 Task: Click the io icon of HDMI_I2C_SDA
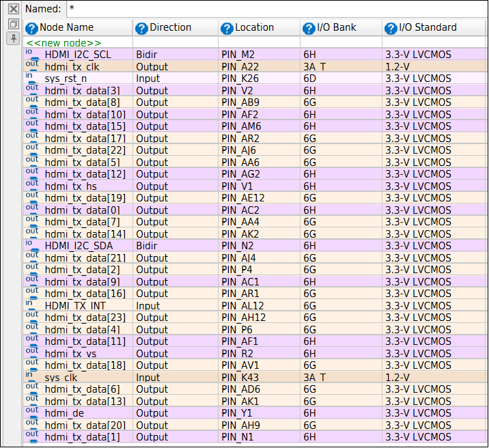pos(32,245)
